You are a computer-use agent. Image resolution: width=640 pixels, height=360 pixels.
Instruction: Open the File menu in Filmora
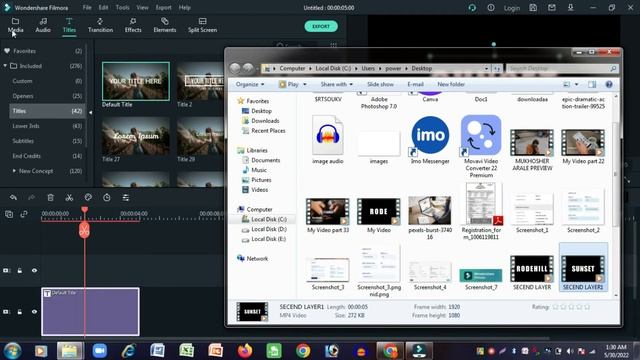point(87,7)
